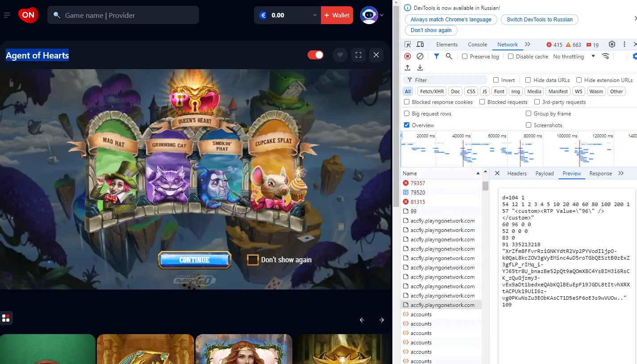Screen dimensions: 637x364
Task: Click Always match Chrome's language
Action: coord(451,20)
